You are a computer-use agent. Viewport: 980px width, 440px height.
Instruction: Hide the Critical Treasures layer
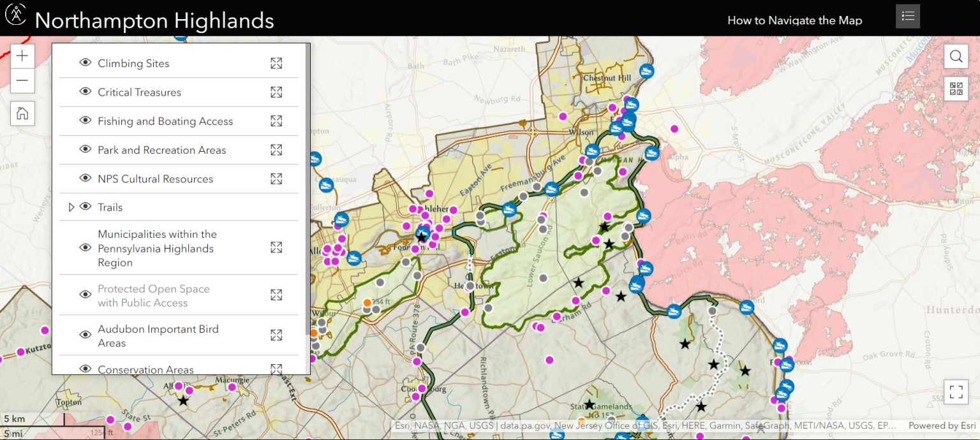[x=85, y=91]
